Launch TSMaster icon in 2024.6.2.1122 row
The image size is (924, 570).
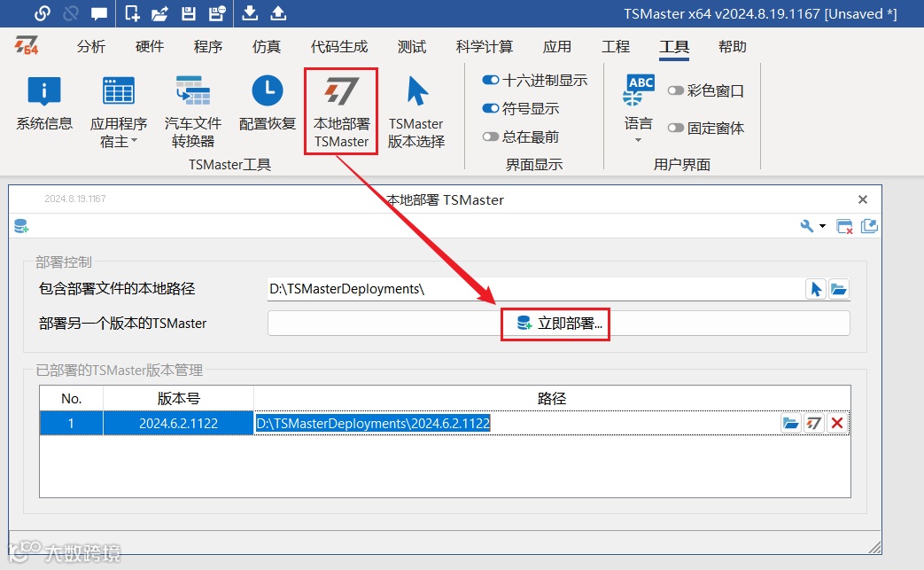tap(814, 423)
